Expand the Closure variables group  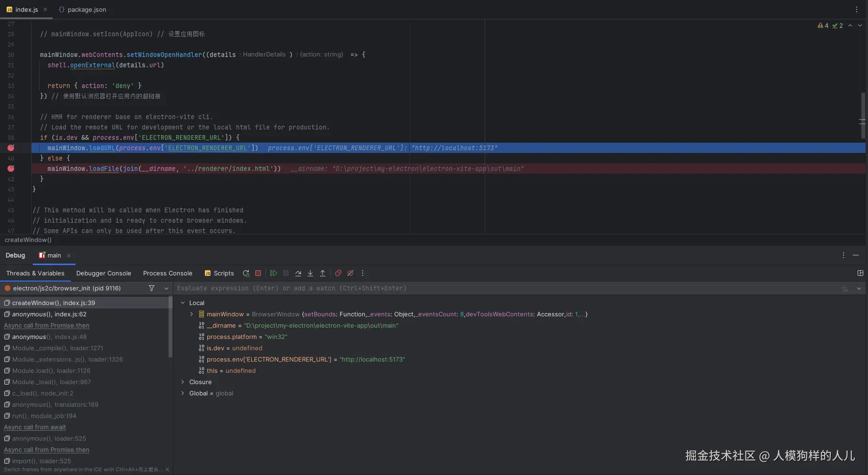pos(183,382)
